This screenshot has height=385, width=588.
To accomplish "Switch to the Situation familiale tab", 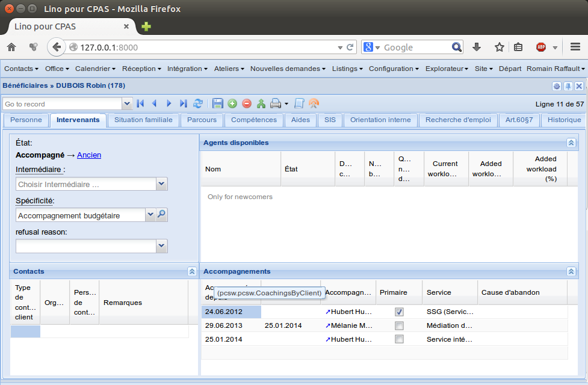I will 143,120.
